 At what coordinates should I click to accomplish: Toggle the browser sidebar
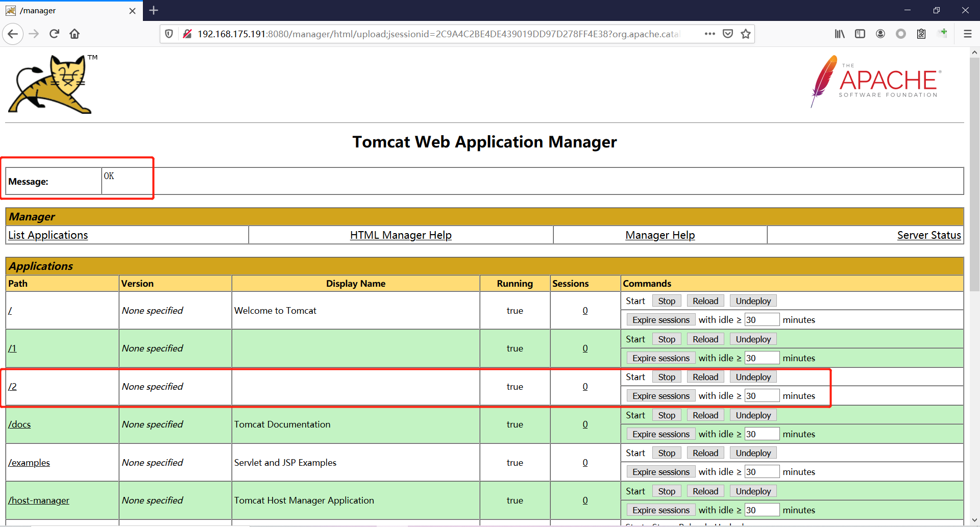coord(860,34)
